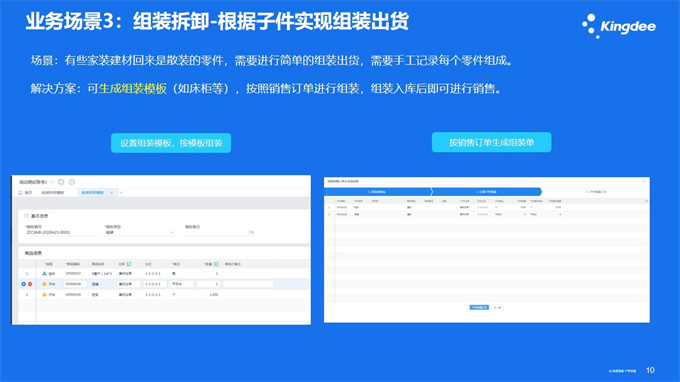Expand the account name dropdown in the left screenshot

[x=51, y=182]
